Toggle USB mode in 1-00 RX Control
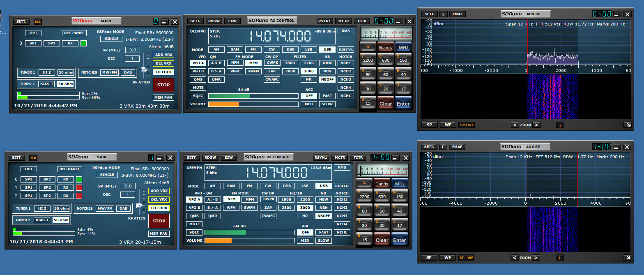Image resolution: width=644 pixels, height=275 pixels. [324, 186]
